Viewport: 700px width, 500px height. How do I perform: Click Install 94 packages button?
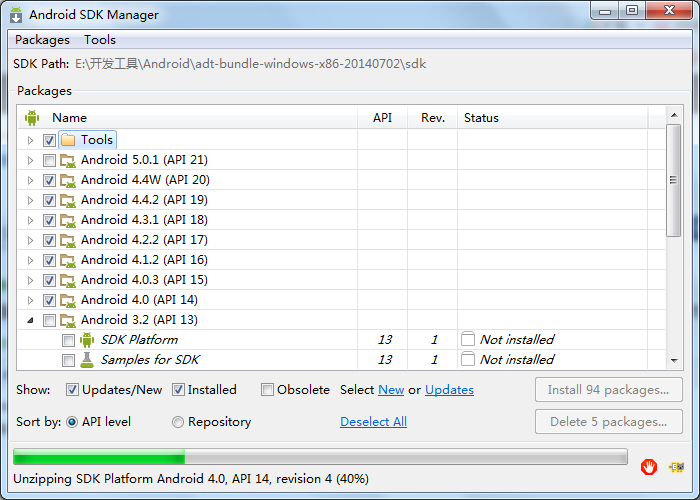608,390
